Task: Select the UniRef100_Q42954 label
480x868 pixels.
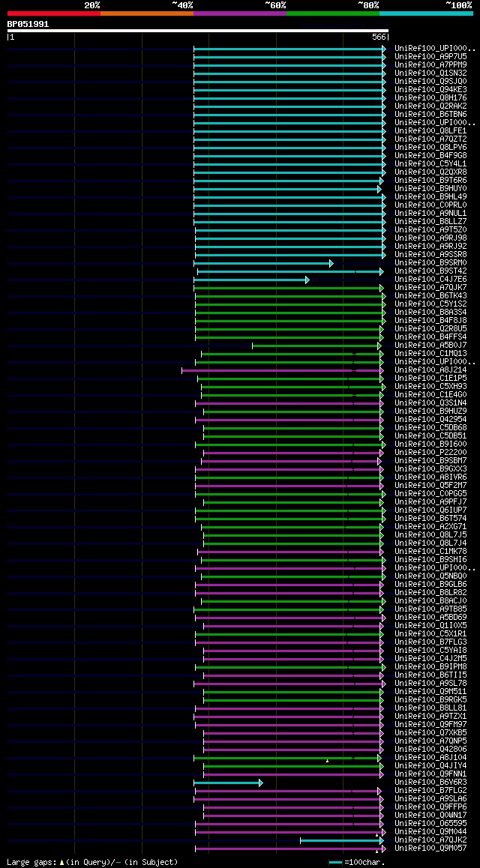Action: [x=430, y=420]
